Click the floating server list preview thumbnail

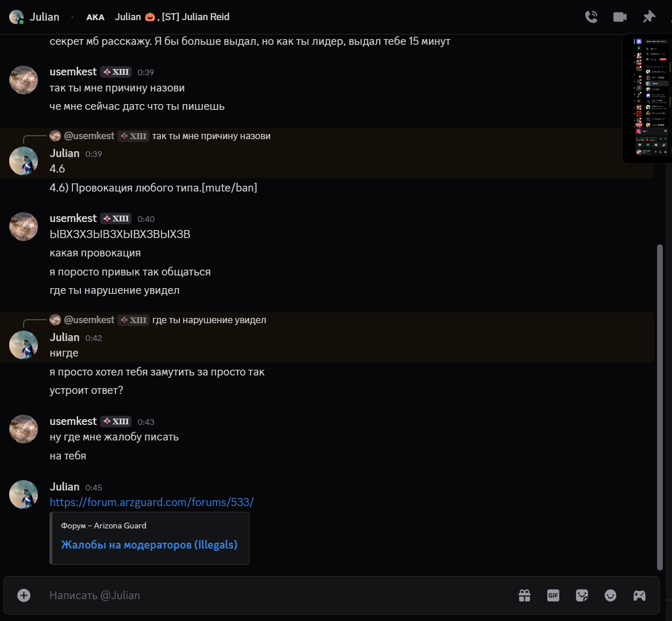pyautogui.click(x=647, y=98)
